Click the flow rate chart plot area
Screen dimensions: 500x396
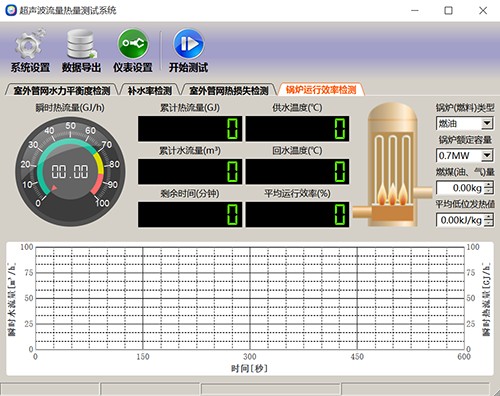[250, 298]
